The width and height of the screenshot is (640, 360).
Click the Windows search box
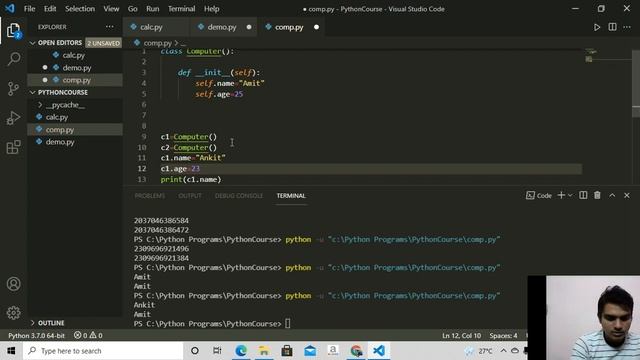point(103,351)
